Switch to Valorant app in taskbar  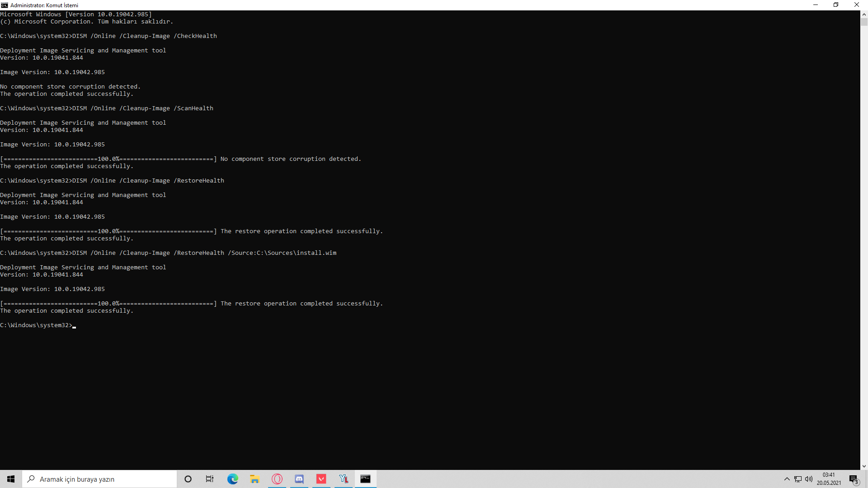pyautogui.click(x=321, y=479)
